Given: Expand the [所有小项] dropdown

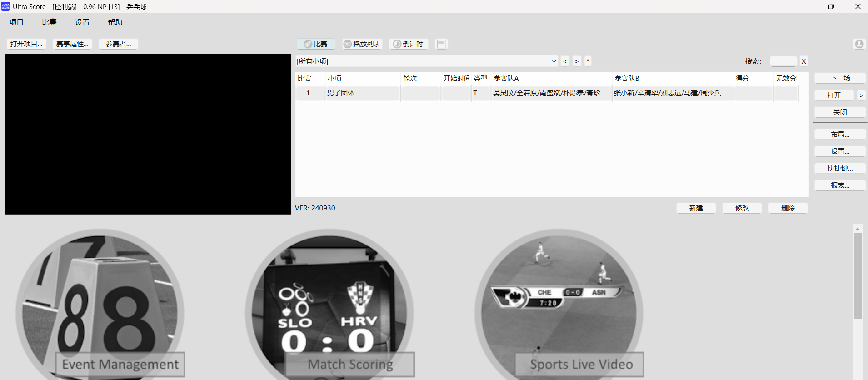Looking at the screenshot, I should pyautogui.click(x=554, y=61).
